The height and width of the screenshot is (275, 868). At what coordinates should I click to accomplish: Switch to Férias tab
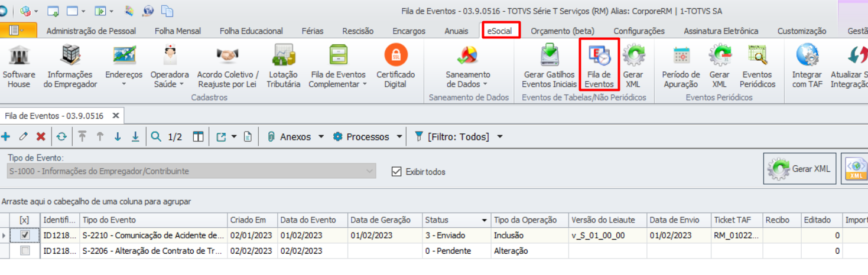coord(313,31)
